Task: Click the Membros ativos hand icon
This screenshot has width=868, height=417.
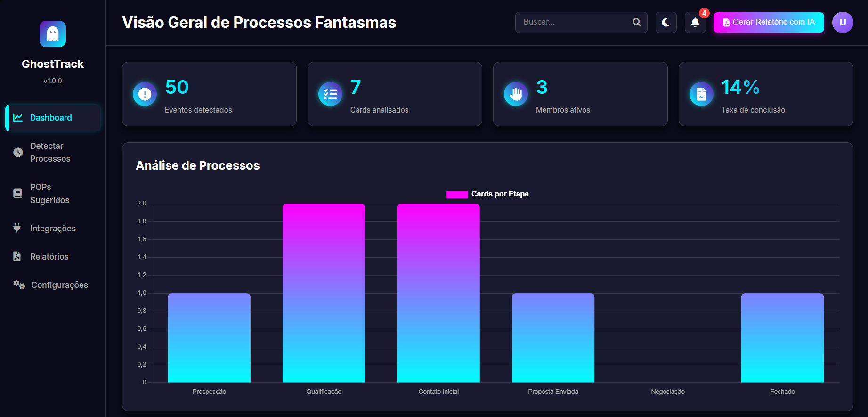Action: (x=516, y=94)
